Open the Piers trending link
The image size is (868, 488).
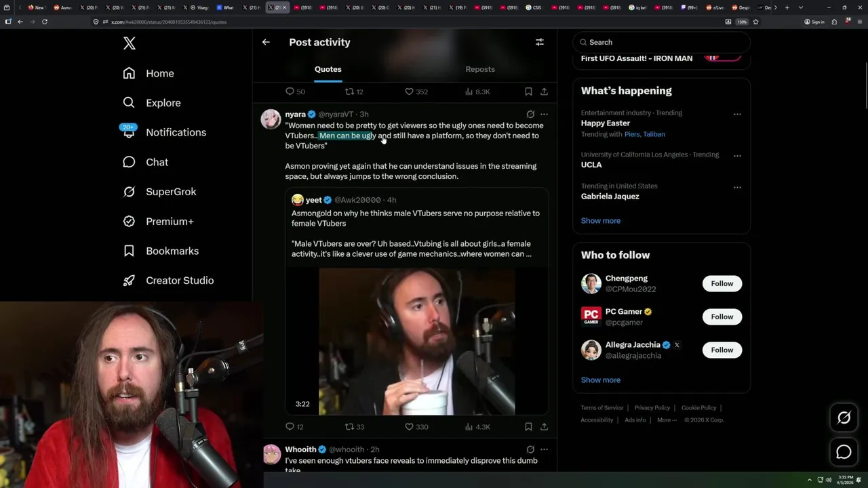click(x=632, y=134)
